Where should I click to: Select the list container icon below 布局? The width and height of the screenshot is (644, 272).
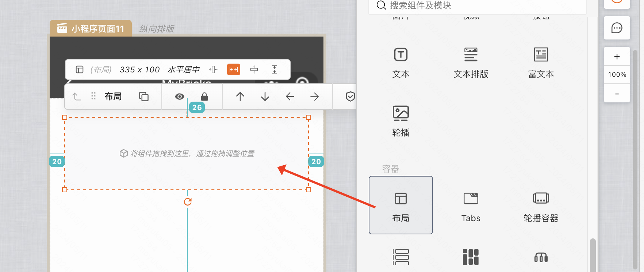click(401, 257)
